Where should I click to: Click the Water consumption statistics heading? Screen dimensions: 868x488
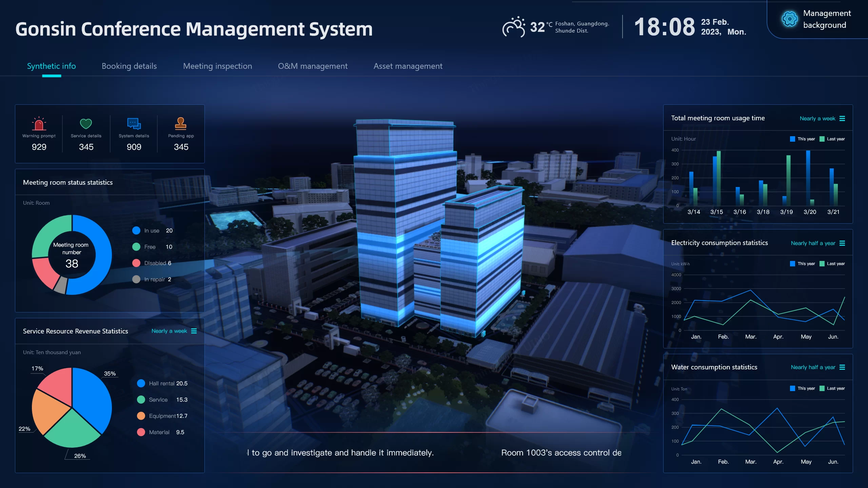(714, 367)
